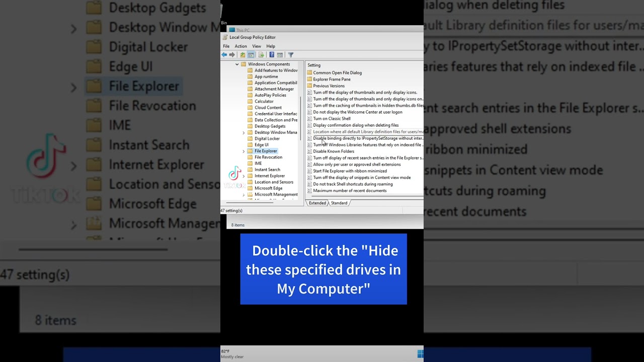
Task: Select the App runtime folder
Action: click(x=263, y=77)
